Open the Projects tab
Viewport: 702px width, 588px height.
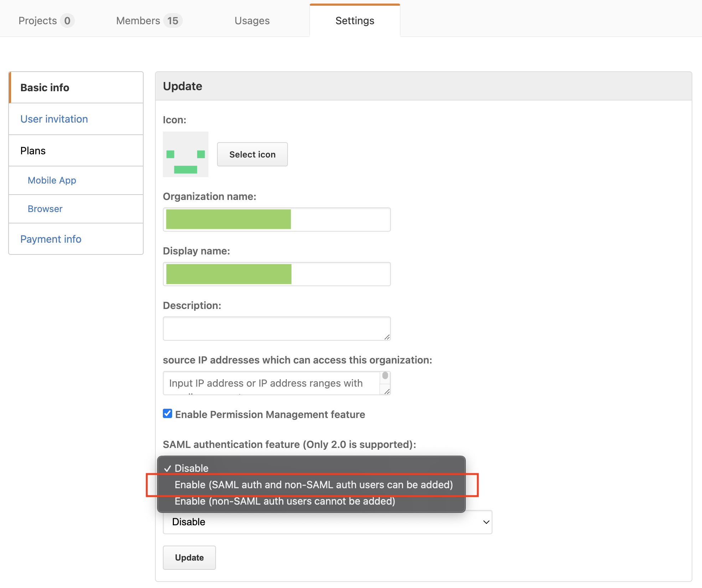(46, 21)
